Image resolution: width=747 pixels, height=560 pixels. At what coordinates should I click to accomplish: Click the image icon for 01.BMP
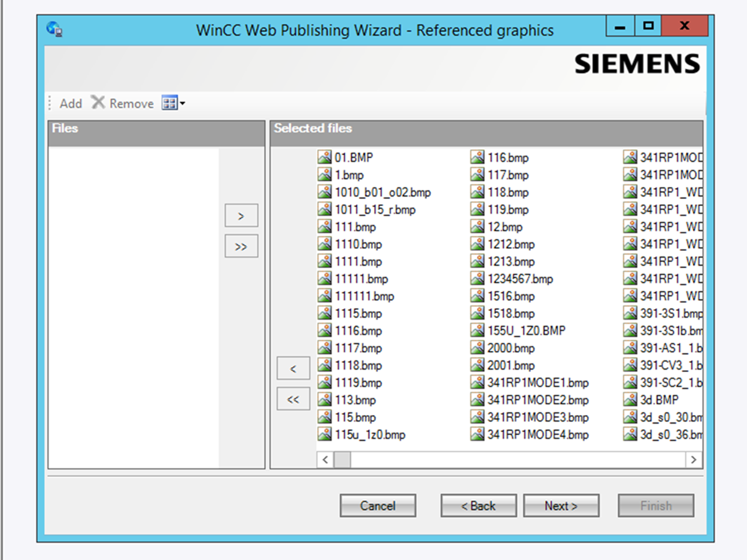[324, 158]
